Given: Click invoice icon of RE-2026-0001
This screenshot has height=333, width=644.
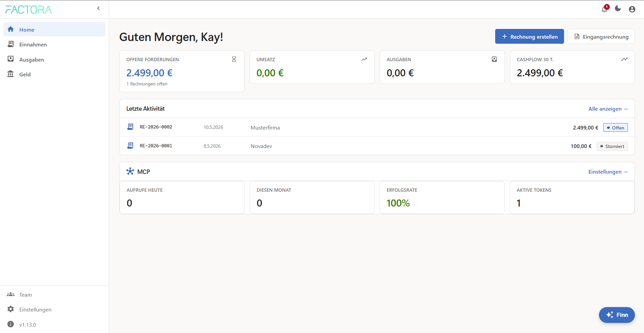Looking at the screenshot, I should pos(130,146).
